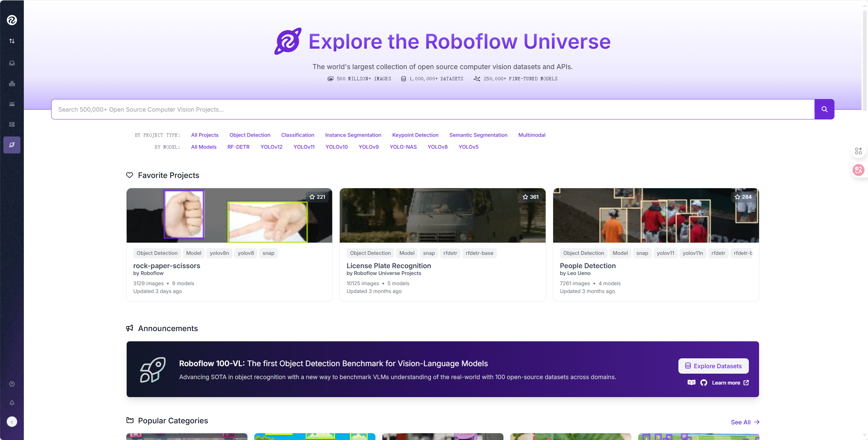Click the book docs icon in the announcement
The height and width of the screenshot is (440, 868).
pyautogui.click(x=691, y=383)
